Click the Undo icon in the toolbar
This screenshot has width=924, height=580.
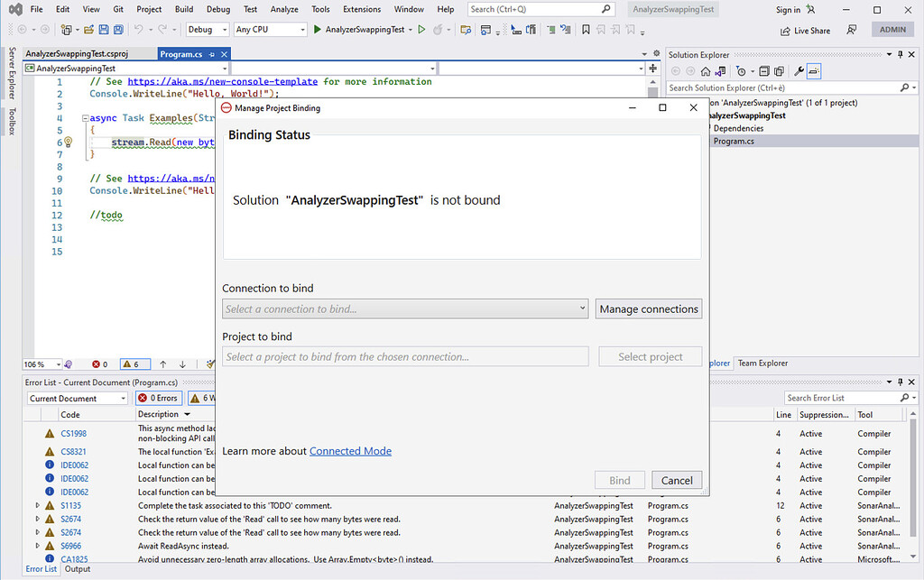pyautogui.click(x=138, y=29)
